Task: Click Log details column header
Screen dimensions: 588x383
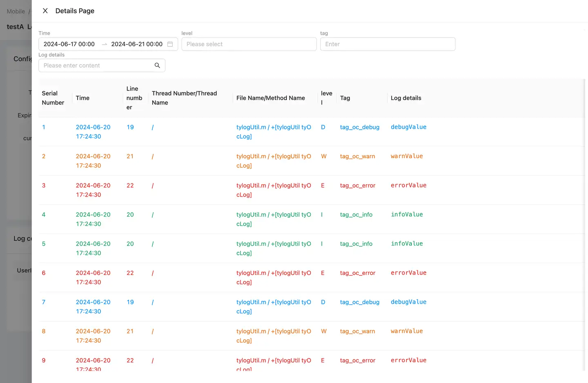Action: pos(406,98)
